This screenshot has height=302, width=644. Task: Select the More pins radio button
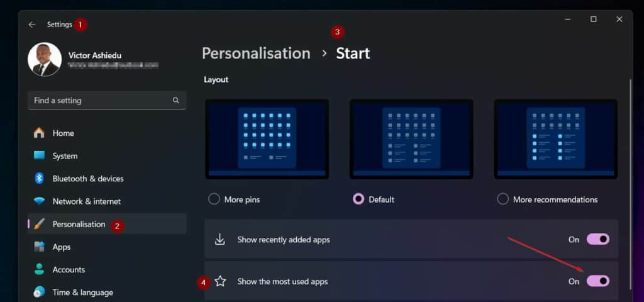[x=214, y=199]
